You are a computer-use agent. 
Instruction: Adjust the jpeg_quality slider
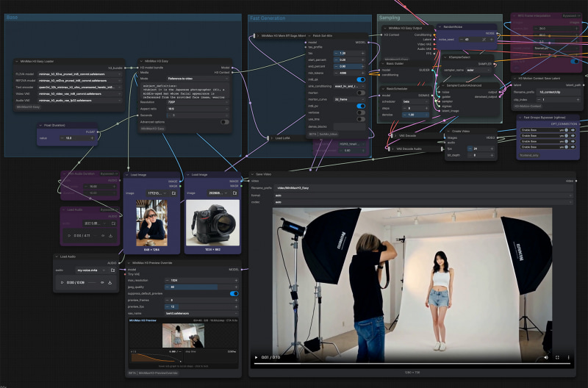(201, 287)
